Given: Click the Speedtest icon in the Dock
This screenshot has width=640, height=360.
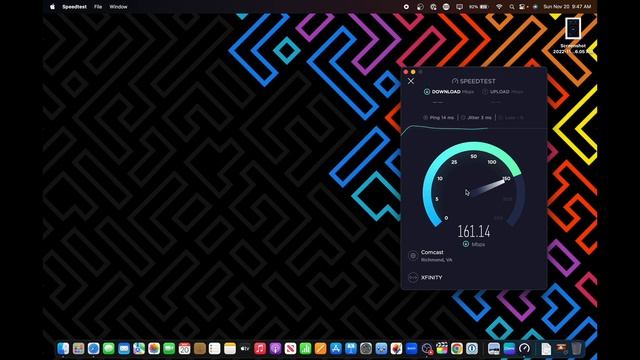Looking at the screenshot, I should (x=524, y=349).
